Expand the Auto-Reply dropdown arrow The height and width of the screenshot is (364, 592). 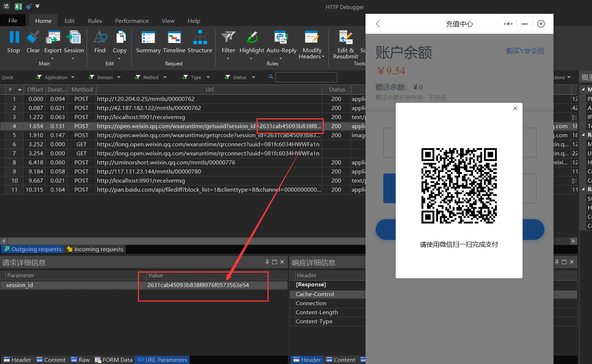point(281,58)
